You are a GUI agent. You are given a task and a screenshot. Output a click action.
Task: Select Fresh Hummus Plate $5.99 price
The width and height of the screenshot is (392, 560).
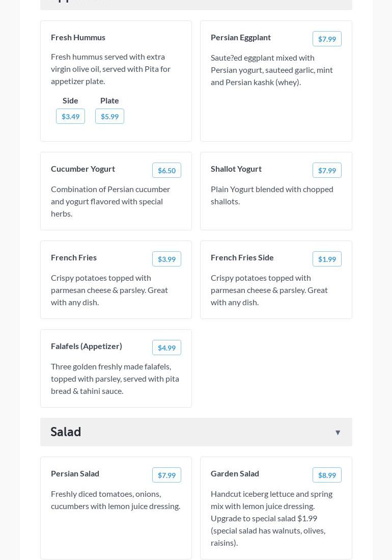(109, 117)
